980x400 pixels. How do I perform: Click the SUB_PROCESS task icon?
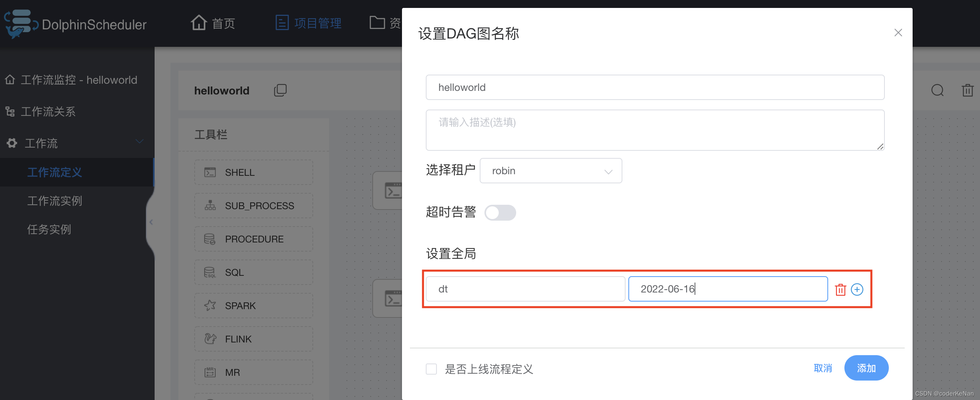coord(210,206)
